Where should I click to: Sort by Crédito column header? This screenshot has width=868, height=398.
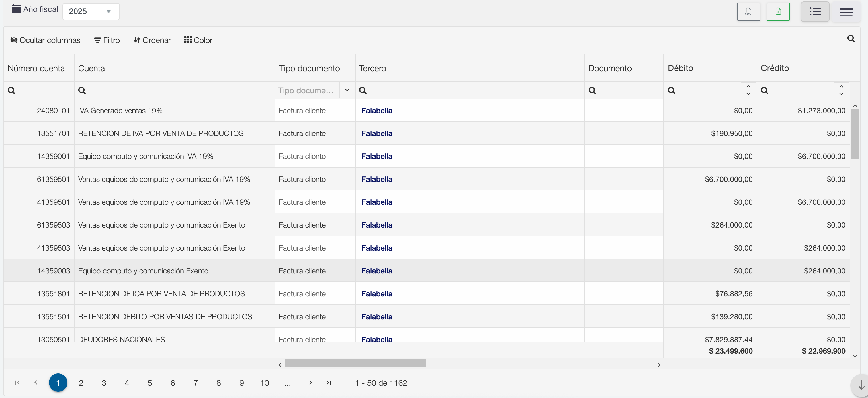point(775,68)
